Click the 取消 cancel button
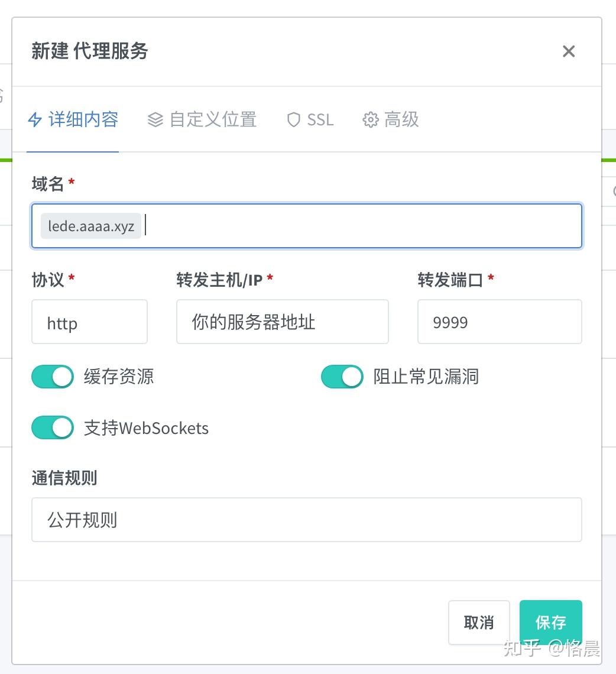Viewport: 616px width, 674px height. 479,623
